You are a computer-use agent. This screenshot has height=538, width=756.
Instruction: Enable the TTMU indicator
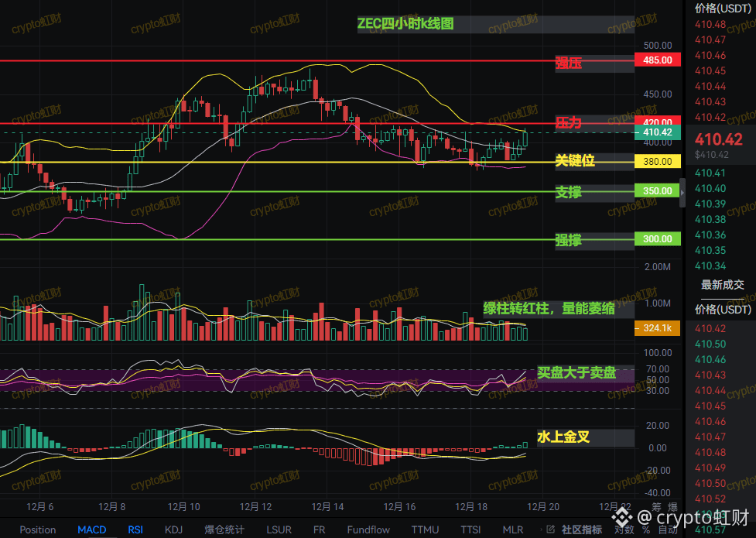[x=426, y=529]
